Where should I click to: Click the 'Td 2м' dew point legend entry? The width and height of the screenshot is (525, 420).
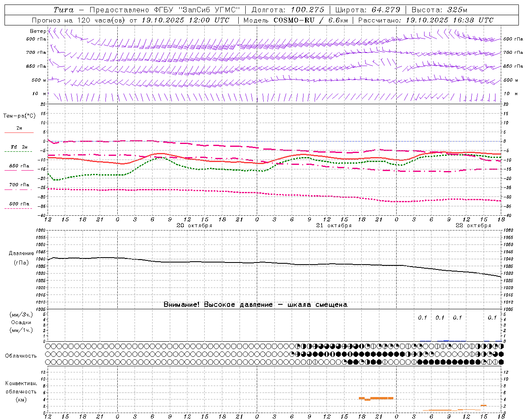[19, 147]
